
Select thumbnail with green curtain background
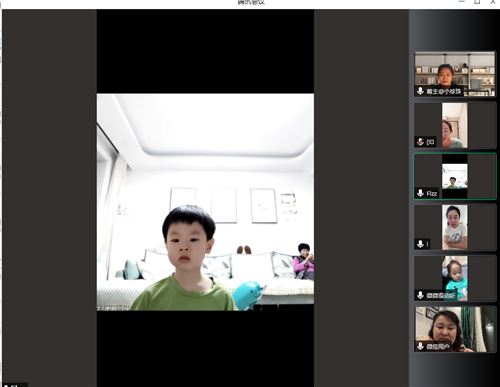tap(455, 329)
